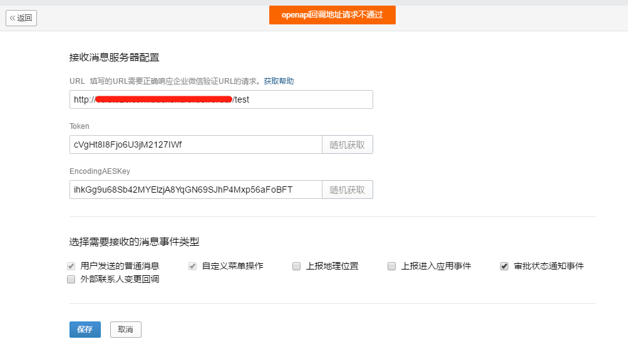The width and height of the screenshot is (628, 364).
Task: Click the 填写的URL需要正确响应企业微信验证URL的请求 hint text
Action: (176, 81)
